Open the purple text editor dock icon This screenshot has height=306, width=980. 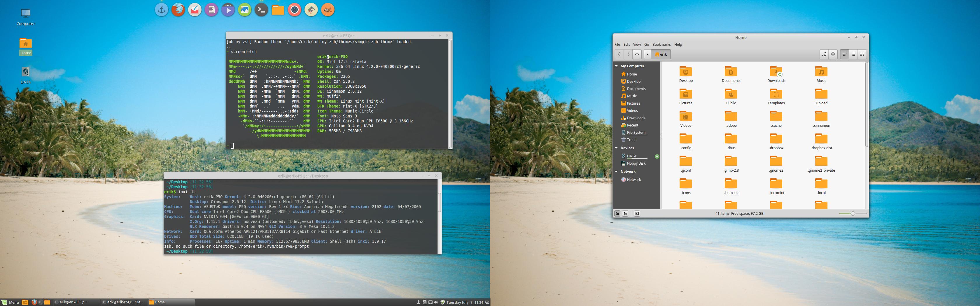click(211, 10)
